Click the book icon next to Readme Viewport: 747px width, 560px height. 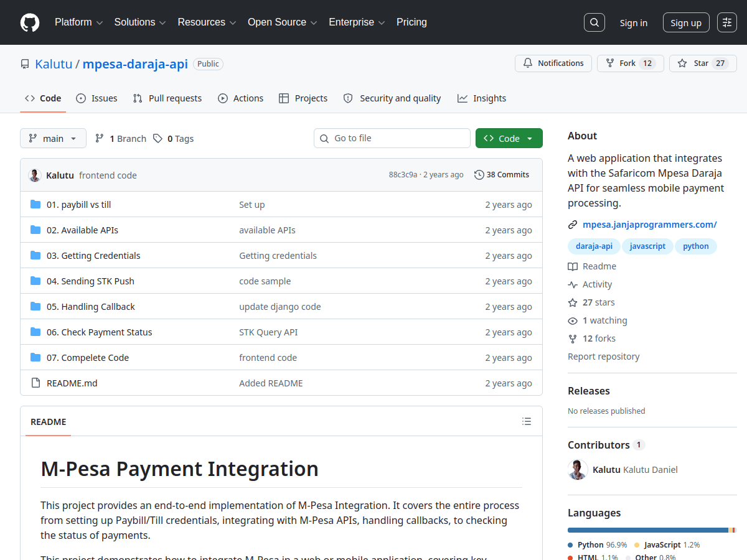pyautogui.click(x=573, y=266)
